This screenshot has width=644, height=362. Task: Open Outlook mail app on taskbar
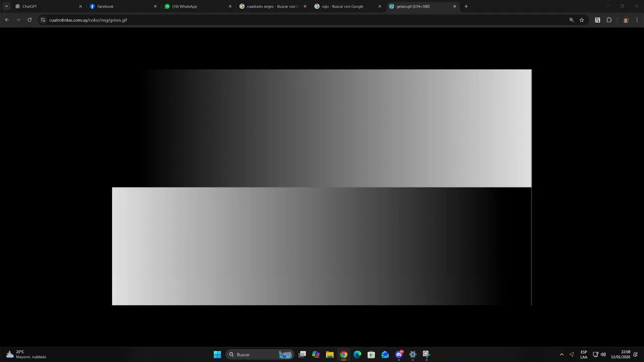[x=385, y=354]
